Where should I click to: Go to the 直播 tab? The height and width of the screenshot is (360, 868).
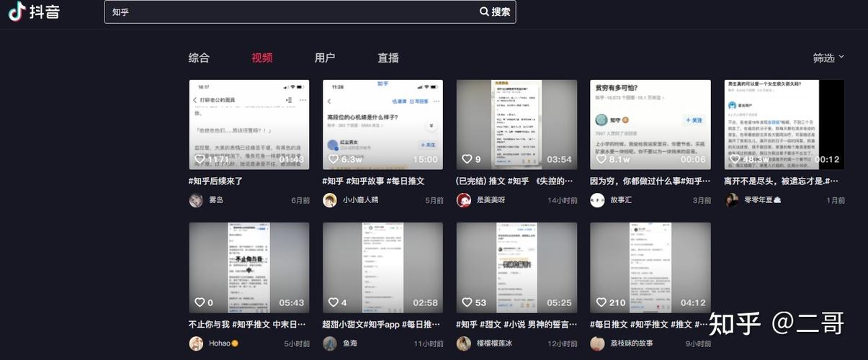[x=388, y=58]
